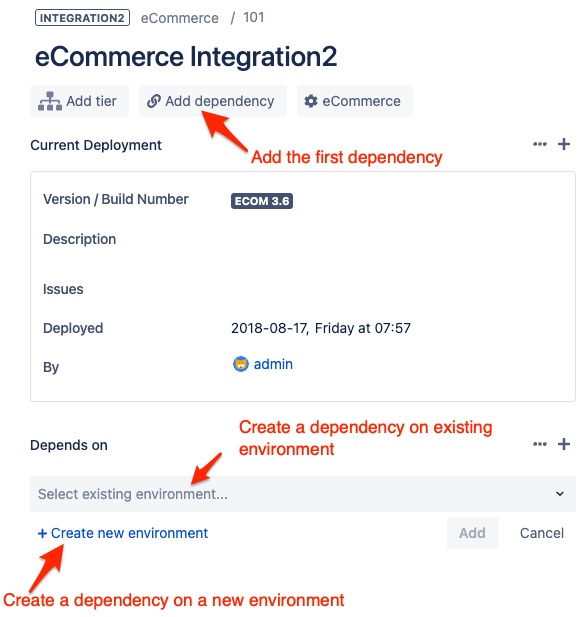Click Add dependency button text

[220, 102]
